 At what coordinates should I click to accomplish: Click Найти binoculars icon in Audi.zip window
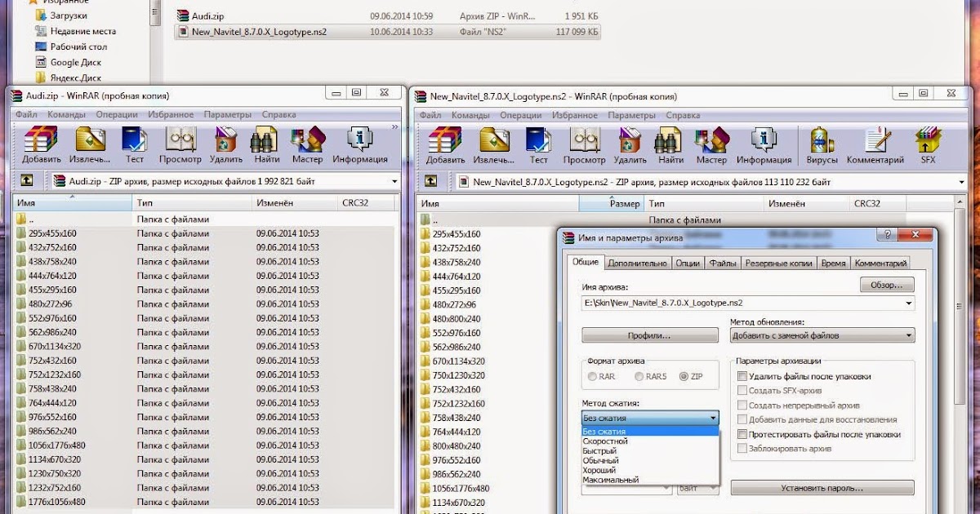click(266, 140)
